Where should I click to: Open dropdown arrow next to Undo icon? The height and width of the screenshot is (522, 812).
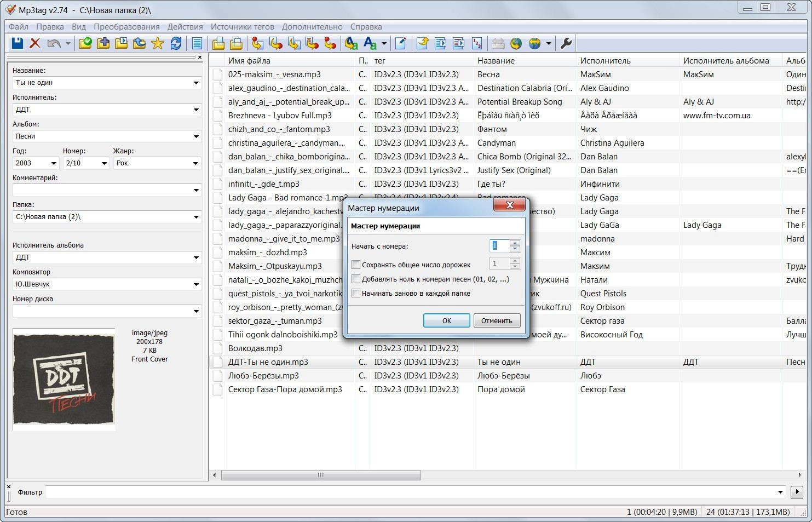point(68,43)
